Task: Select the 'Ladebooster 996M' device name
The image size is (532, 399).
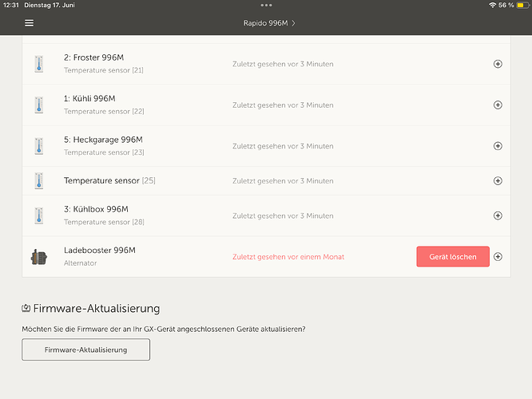Action: [x=99, y=251]
